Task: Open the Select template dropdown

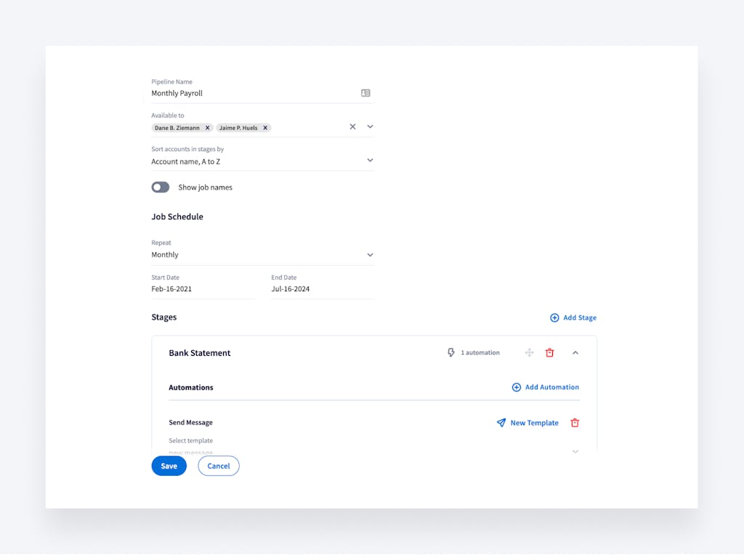Action: (x=575, y=451)
